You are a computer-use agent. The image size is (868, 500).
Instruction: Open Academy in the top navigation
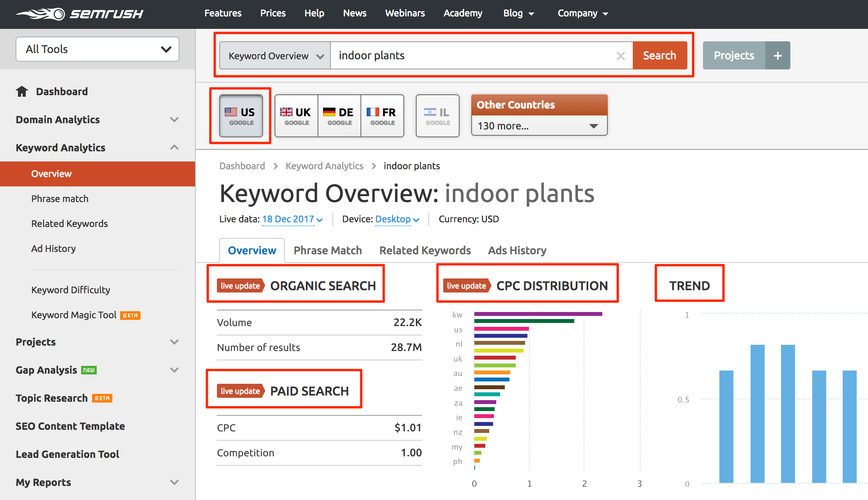(x=463, y=13)
